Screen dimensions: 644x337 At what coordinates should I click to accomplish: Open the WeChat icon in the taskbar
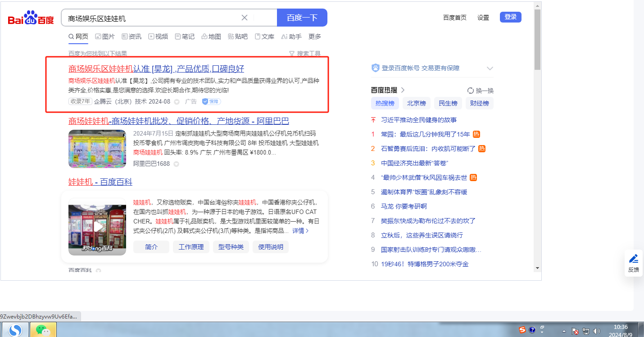(x=43, y=330)
